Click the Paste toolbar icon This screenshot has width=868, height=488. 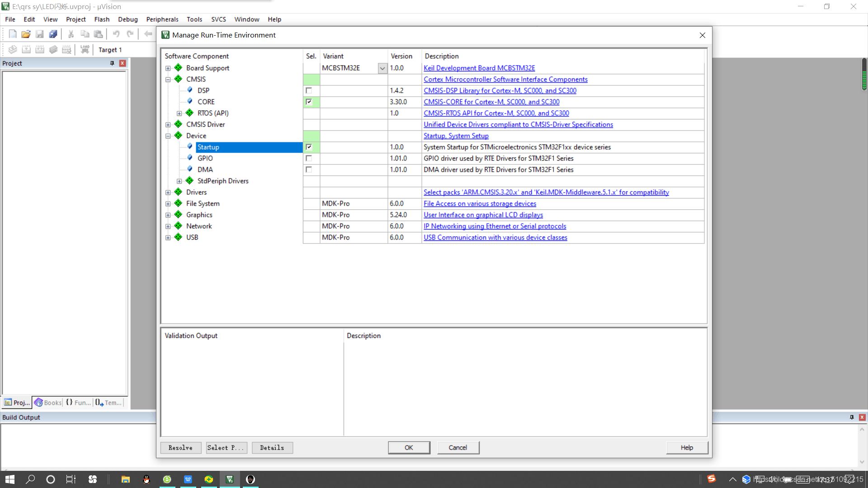98,34
